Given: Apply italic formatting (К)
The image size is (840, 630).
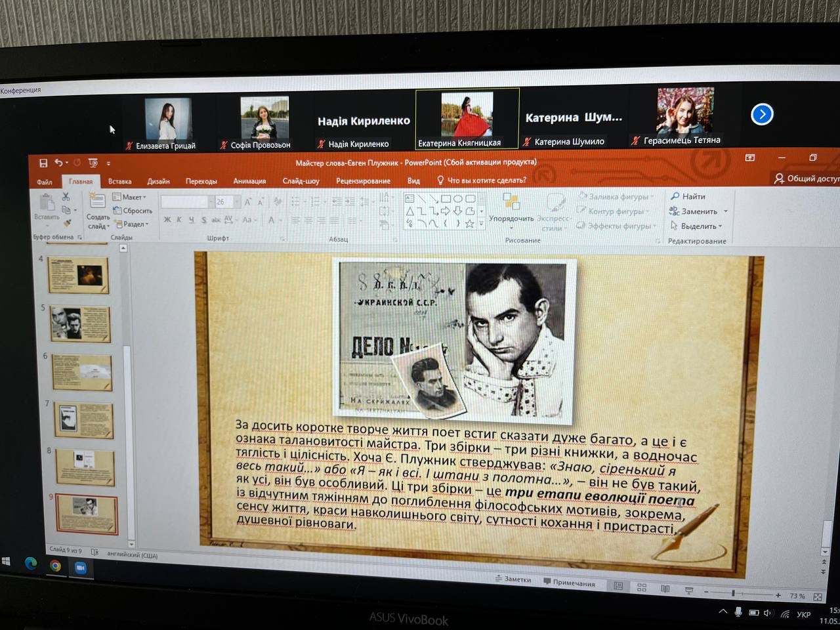Looking at the screenshot, I should [x=179, y=220].
